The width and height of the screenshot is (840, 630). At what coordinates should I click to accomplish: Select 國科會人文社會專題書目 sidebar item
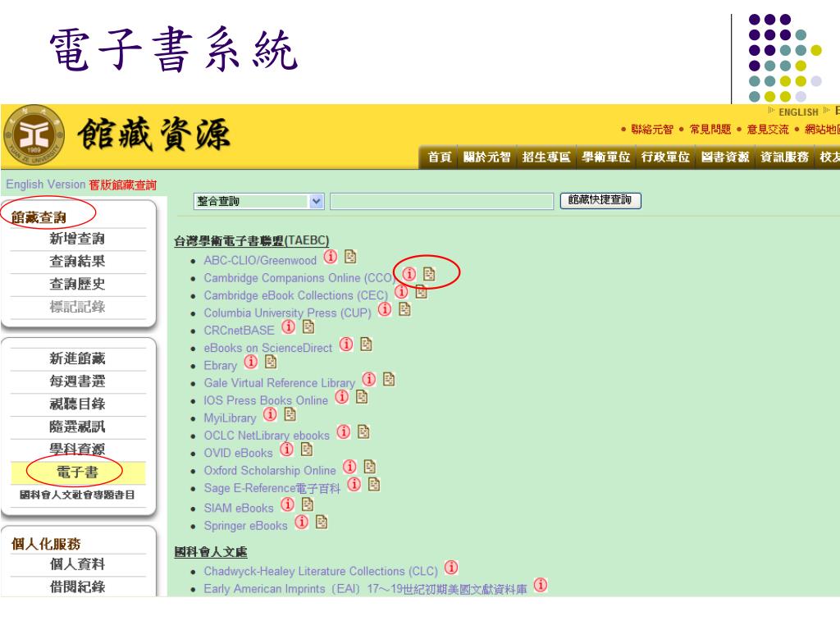point(77,495)
